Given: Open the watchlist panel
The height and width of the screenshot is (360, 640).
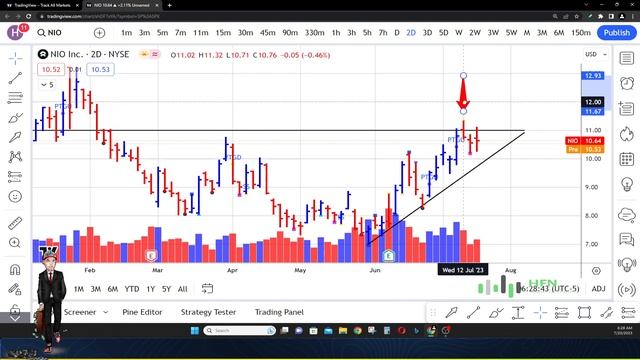Looking at the screenshot, I should pos(627,58).
